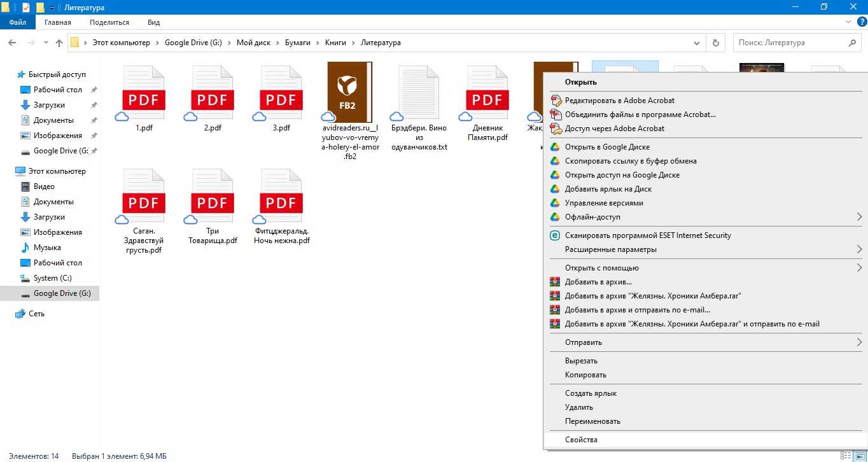This screenshot has width=868, height=462.
Task: Expand the Офлайн-доступ submenu
Action: click(x=858, y=217)
